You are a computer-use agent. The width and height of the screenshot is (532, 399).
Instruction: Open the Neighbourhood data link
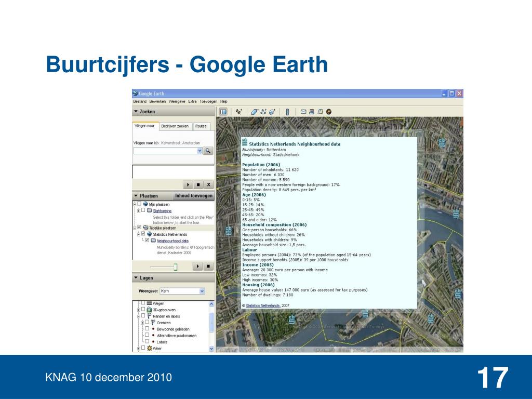(x=172, y=241)
